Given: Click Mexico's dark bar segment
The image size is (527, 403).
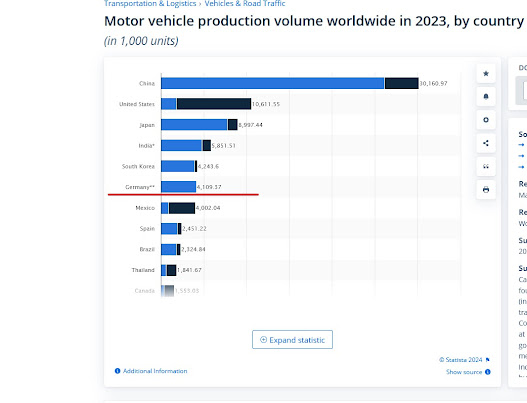Looking at the screenshot, I should click(x=182, y=208).
